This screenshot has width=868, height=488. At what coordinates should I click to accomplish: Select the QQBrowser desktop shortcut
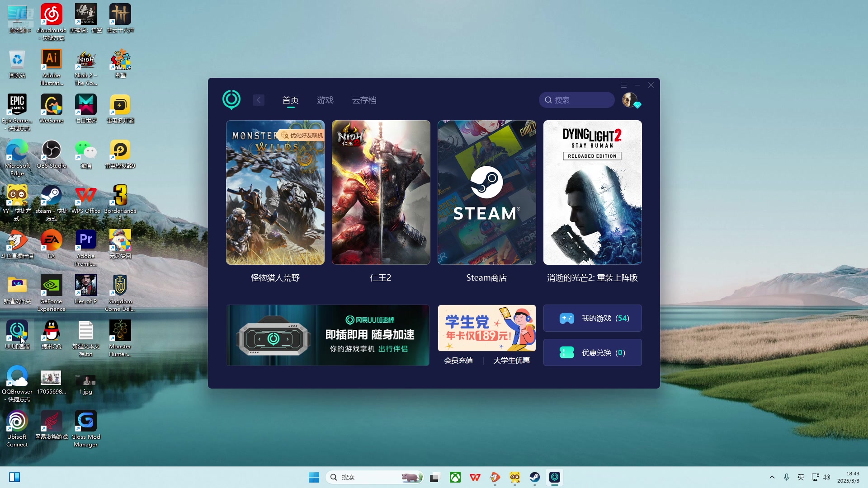click(17, 383)
